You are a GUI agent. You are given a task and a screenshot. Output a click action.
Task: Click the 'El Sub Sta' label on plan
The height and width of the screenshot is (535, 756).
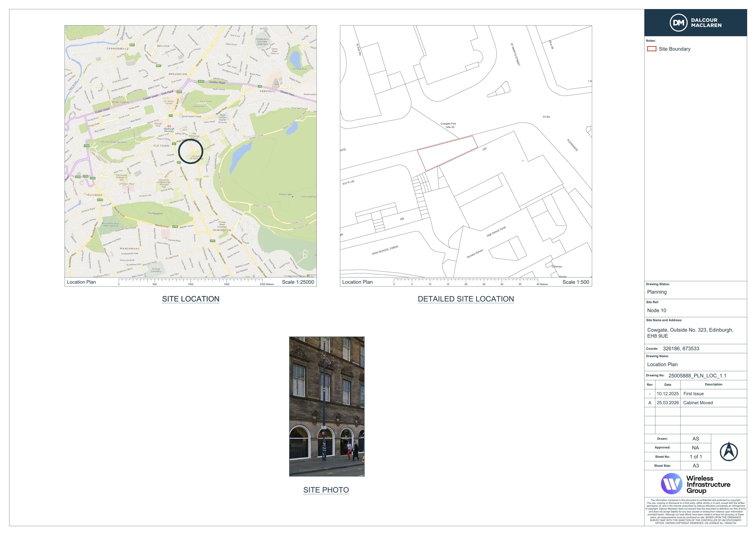pyautogui.click(x=359, y=50)
